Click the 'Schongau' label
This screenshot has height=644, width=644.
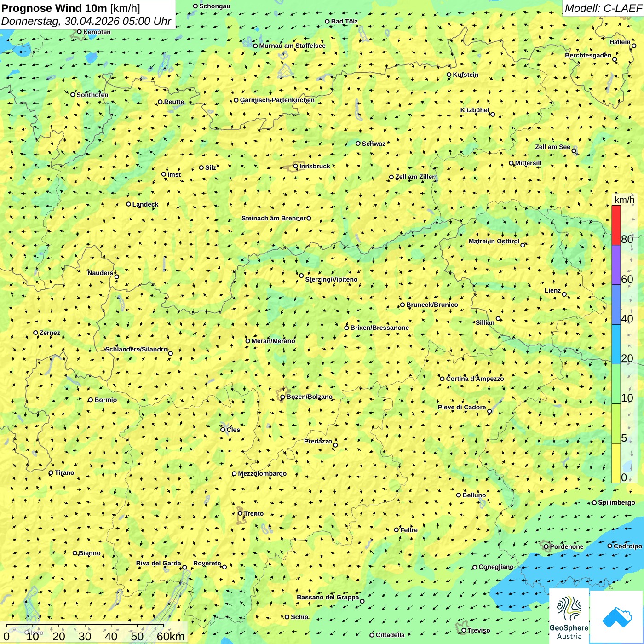coord(215,6)
